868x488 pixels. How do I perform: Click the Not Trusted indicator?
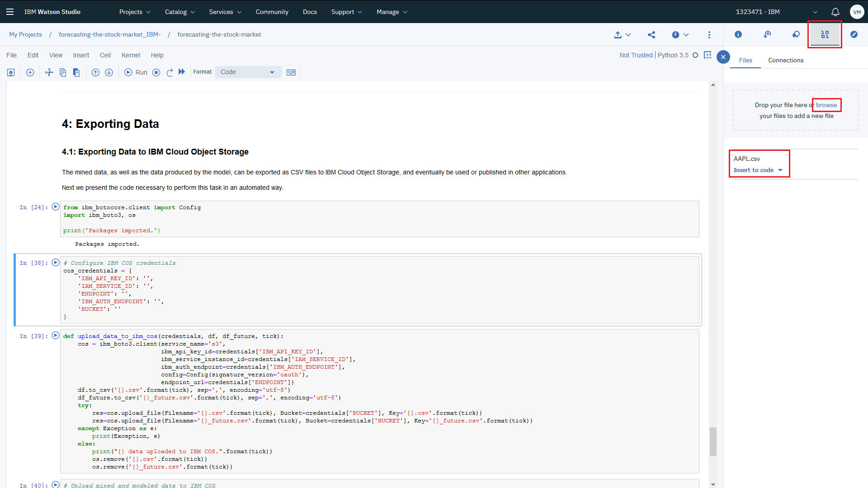[x=636, y=55]
